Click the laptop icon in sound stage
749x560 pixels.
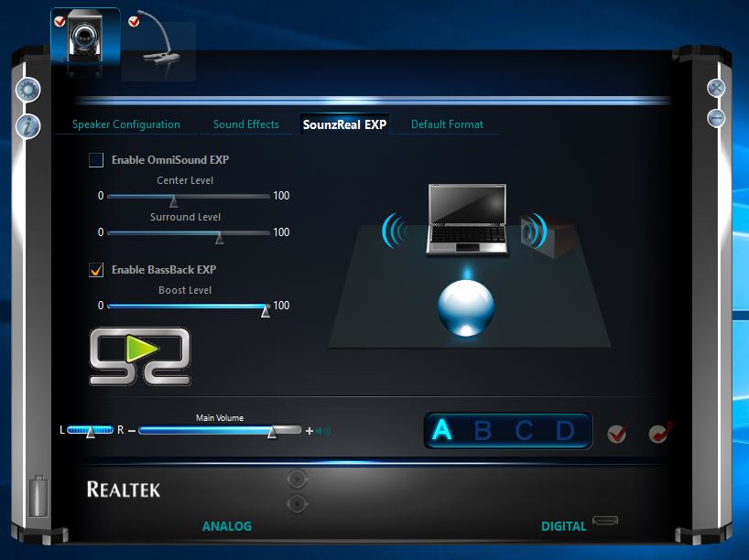(x=467, y=219)
